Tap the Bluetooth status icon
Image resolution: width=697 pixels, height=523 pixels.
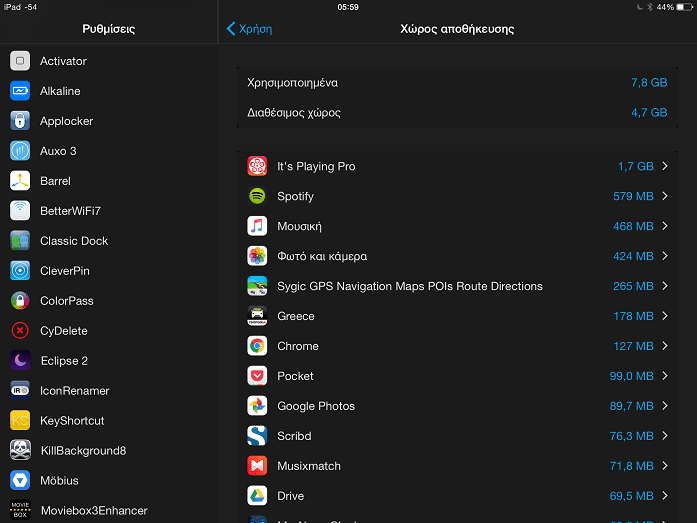click(x=649, y=7)
